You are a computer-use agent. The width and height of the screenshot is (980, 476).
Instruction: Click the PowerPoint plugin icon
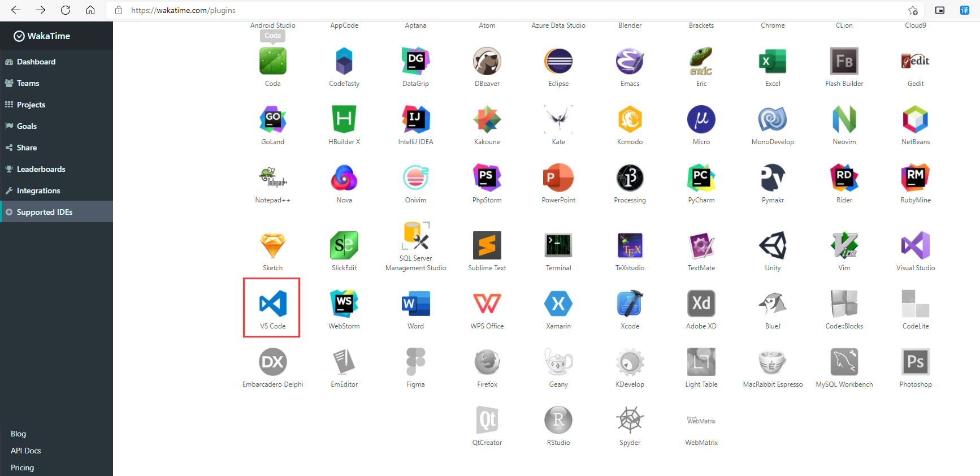558,178
